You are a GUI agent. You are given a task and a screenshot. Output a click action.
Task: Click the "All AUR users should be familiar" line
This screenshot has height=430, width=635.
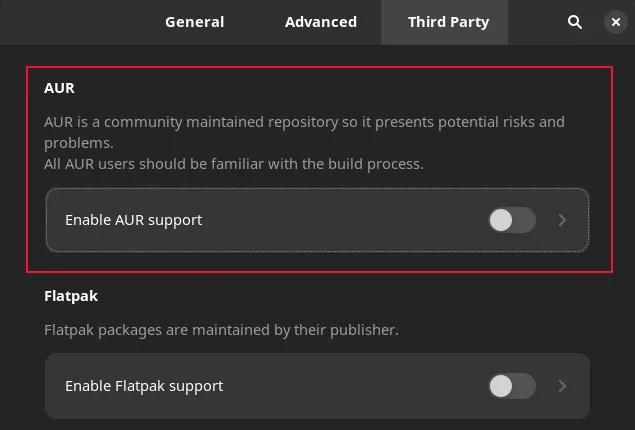coord(234,164)
